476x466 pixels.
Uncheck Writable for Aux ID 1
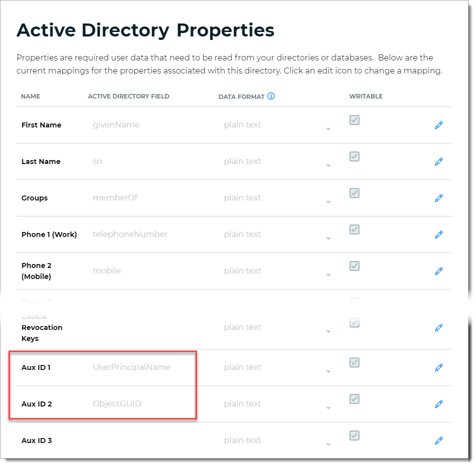354,362
